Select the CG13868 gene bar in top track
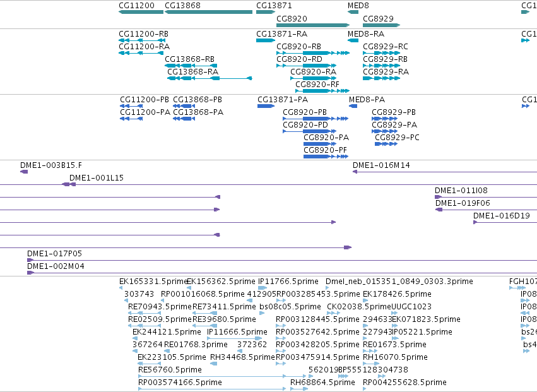Screen dimensions: 537x392 [209, 12]
